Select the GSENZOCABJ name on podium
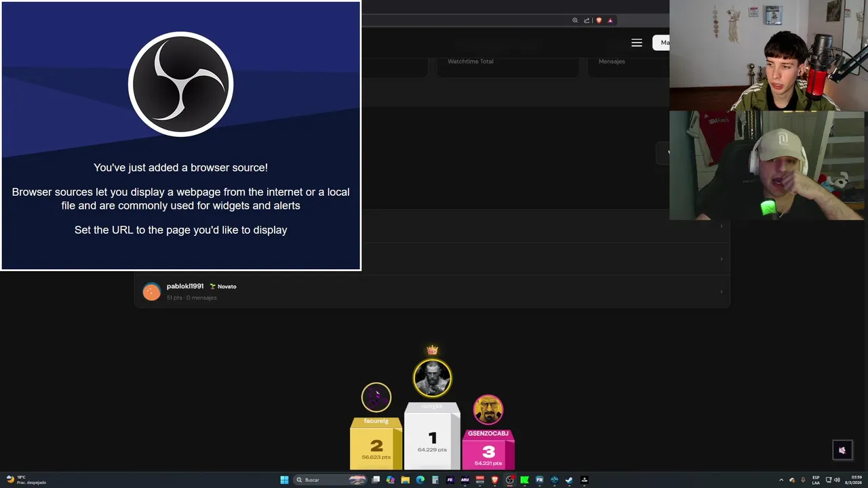This screenshot has height=488, width=868. pos(488,433)
